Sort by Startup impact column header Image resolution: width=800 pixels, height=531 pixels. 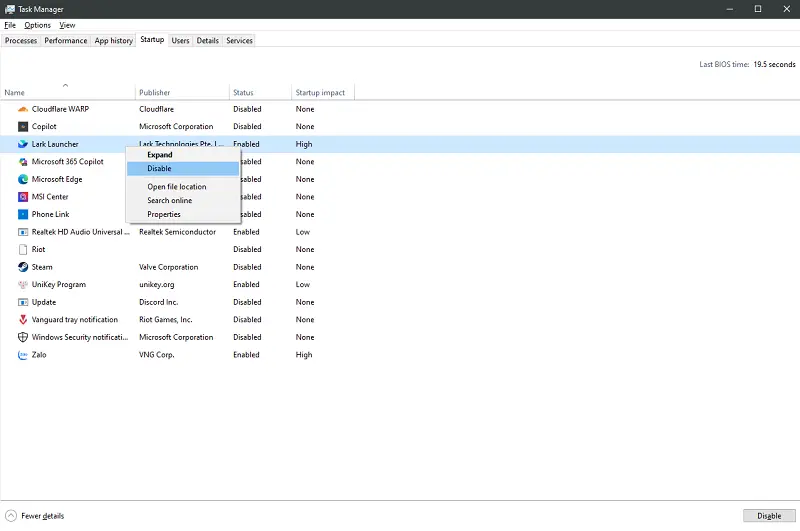click(322, 91)
